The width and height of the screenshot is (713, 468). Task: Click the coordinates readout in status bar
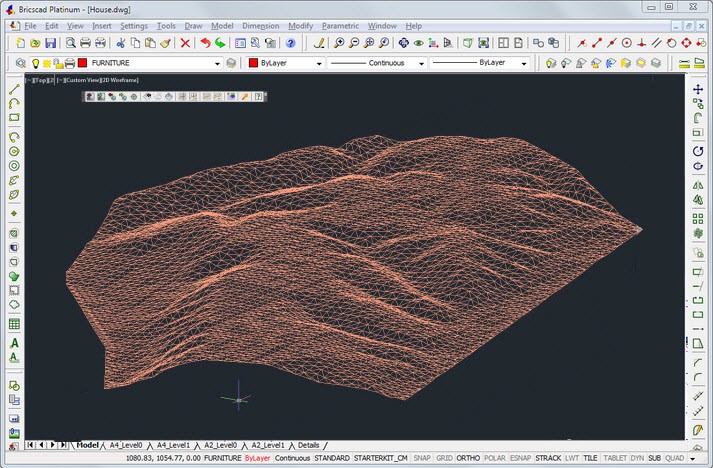coord(162,458)
